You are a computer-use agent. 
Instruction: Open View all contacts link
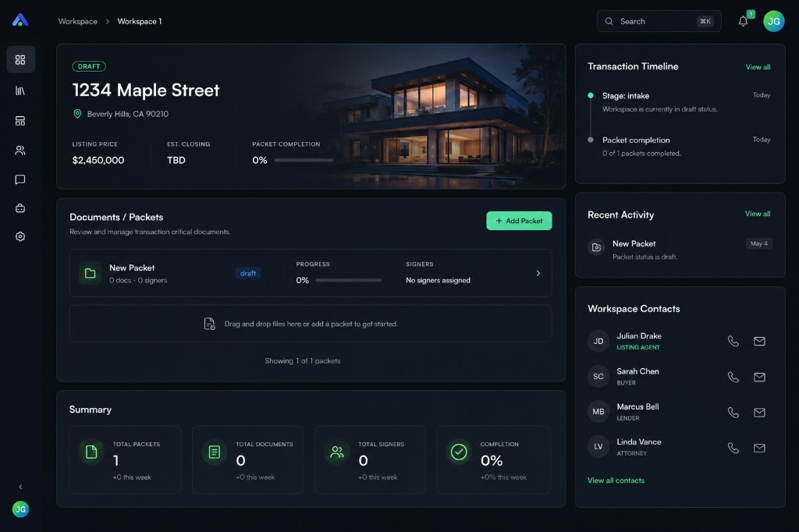coord(616,481)
